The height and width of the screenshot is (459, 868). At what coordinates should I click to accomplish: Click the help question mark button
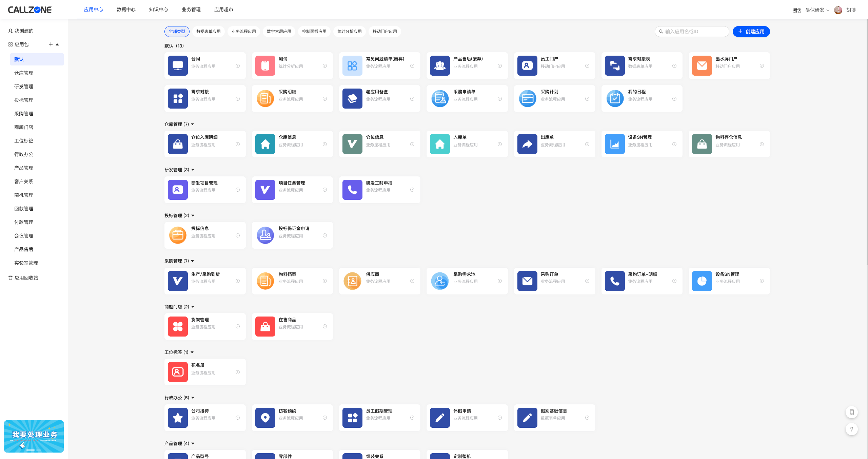(x=851, y=429)
